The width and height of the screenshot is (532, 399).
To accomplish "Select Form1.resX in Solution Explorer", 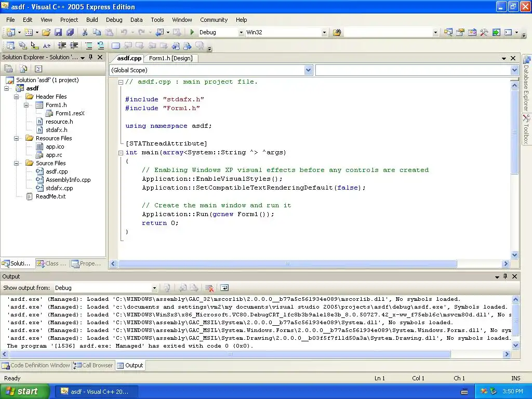I will tap(70, 113).
